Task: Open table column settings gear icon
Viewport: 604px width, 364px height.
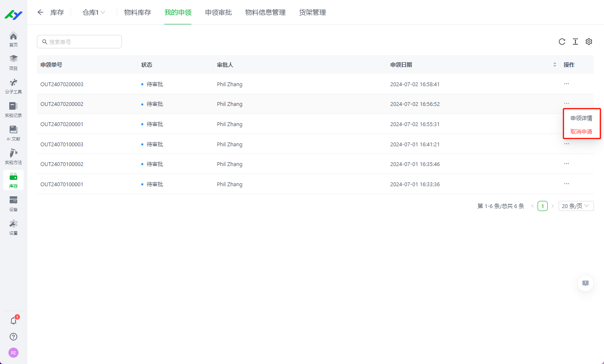Action: point(589,42)
